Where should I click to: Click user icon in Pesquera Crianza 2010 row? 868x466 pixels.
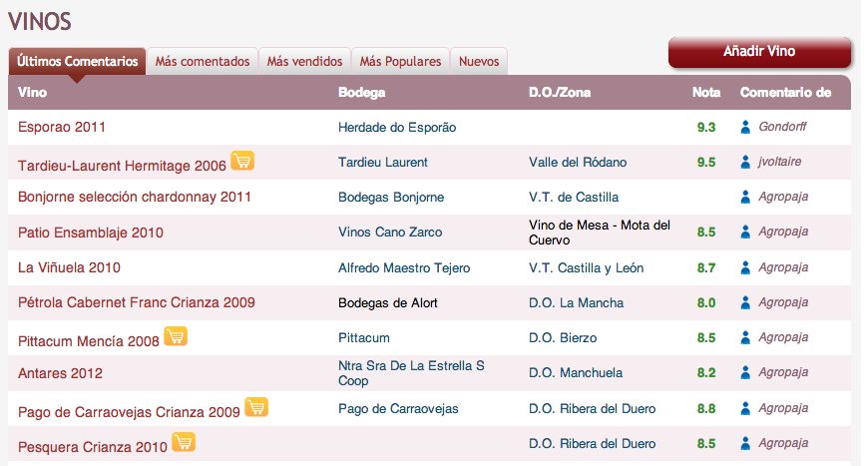click(x=745, y=443)
